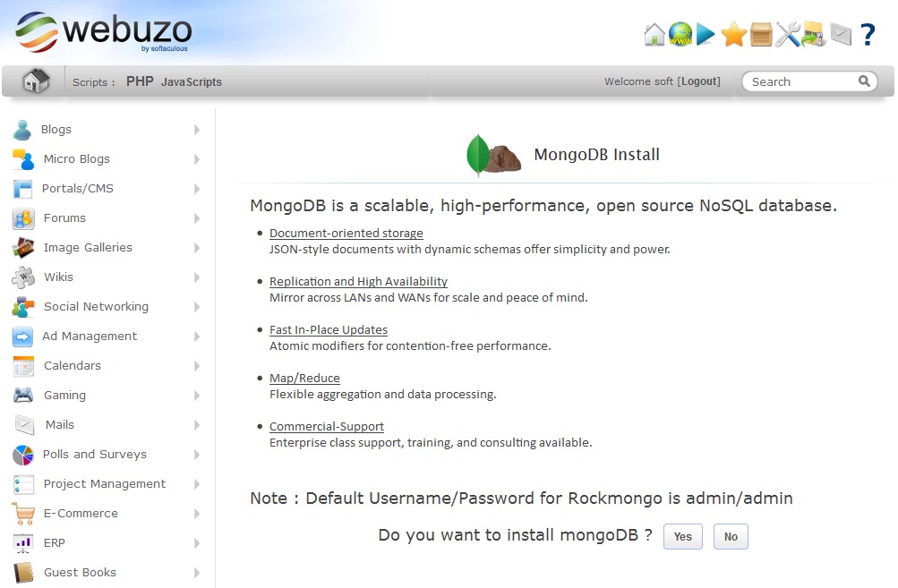The image size is (898, 588).
Task: Click Yes to install mongoDB
Action: [x=682, y=536]
